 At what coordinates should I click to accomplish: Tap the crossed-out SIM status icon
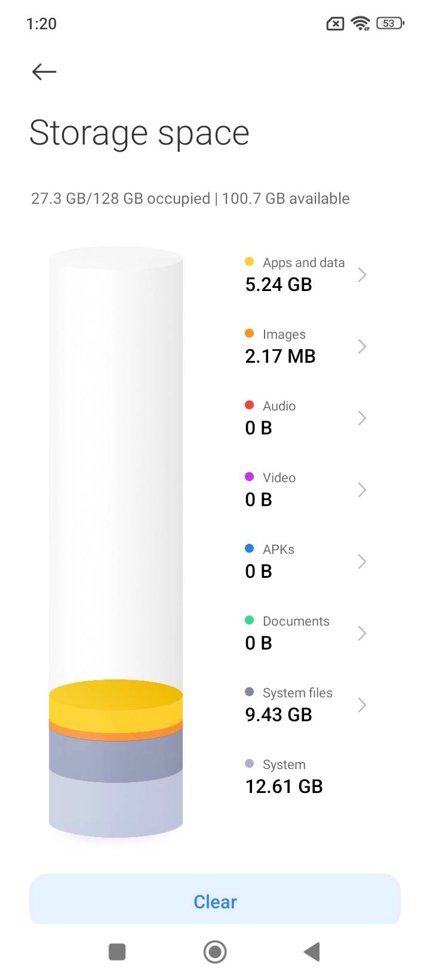click(x=335, y=24)
